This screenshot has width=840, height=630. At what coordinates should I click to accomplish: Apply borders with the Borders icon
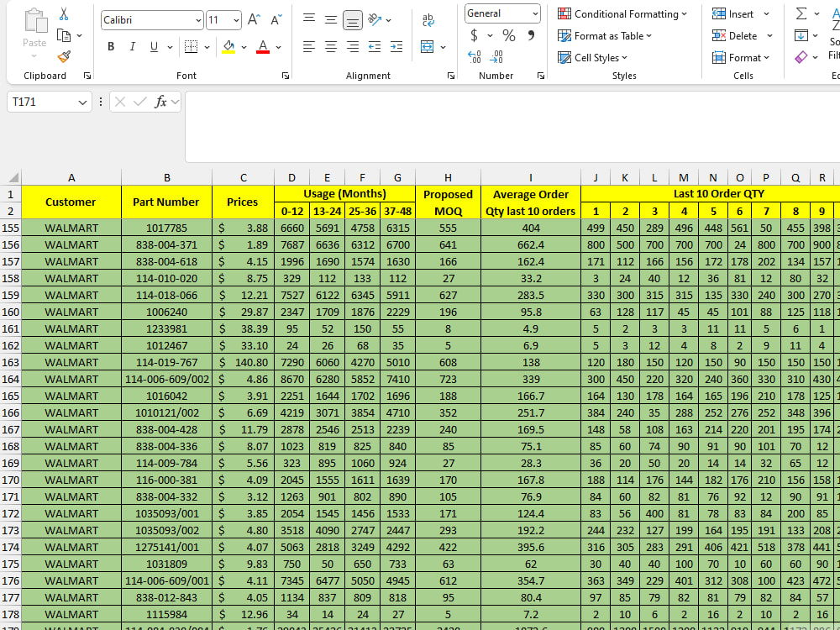click(191, 47)
